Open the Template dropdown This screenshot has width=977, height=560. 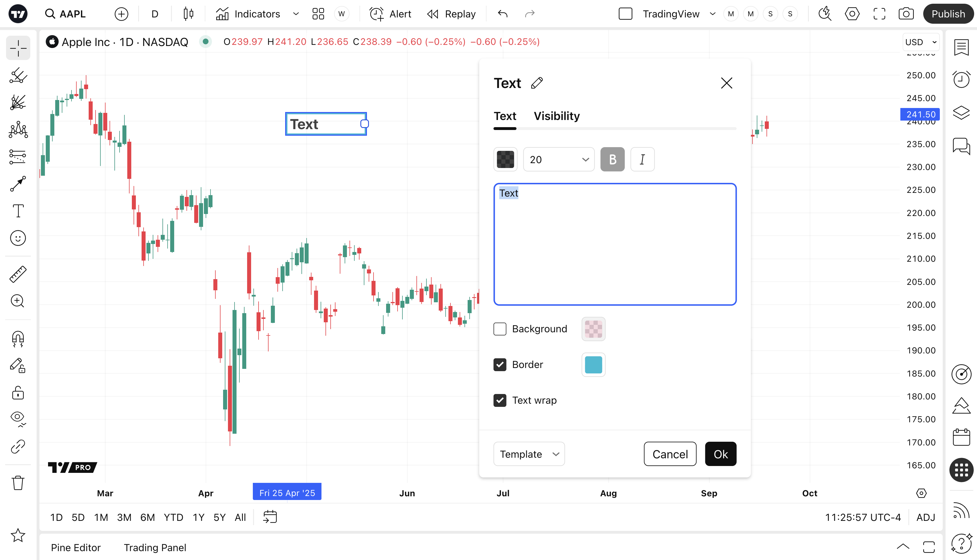[x=529, y=454]
